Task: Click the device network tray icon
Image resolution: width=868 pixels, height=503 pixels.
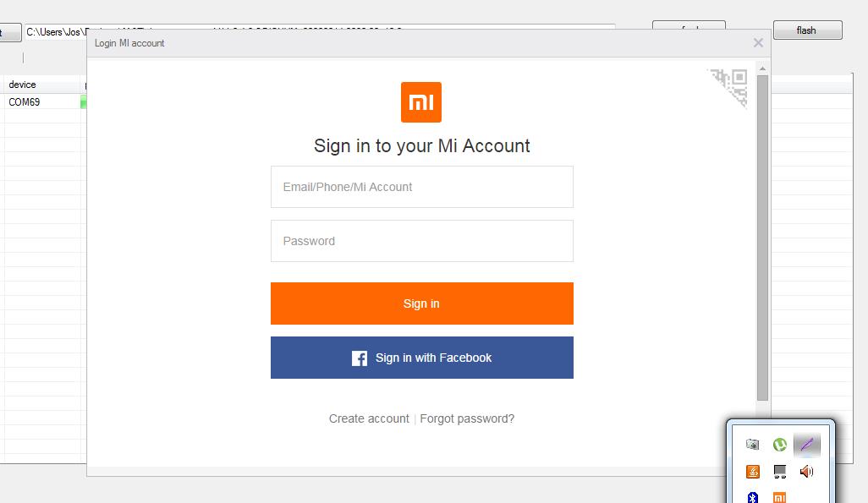Action: 779,472
